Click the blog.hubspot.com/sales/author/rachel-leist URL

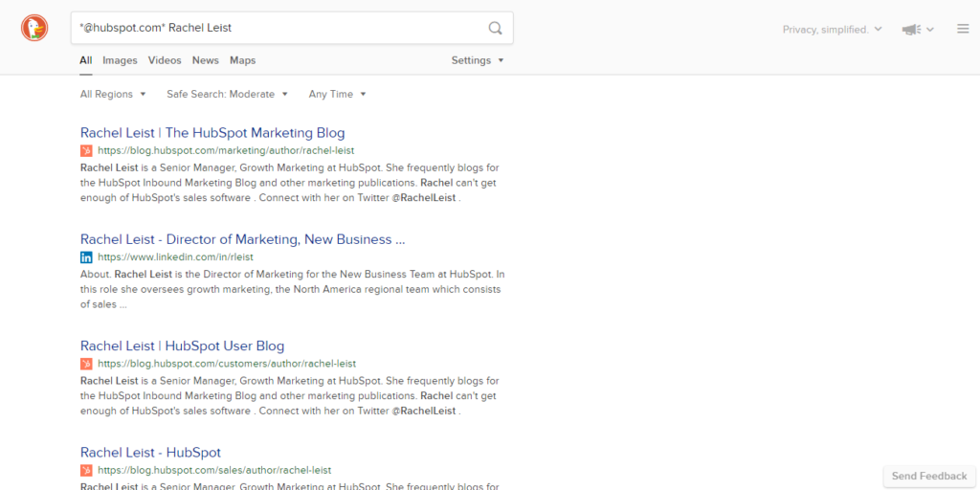coord(214,470)
